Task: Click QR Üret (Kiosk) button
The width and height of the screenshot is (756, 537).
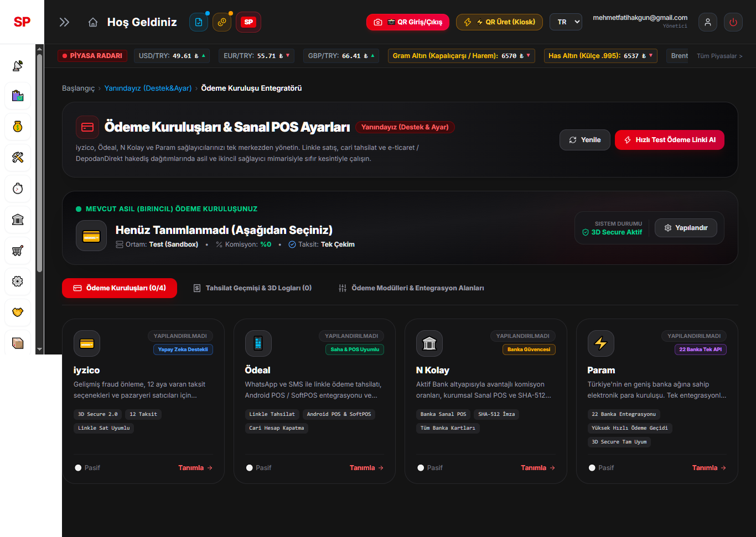Action: point(499,22)
